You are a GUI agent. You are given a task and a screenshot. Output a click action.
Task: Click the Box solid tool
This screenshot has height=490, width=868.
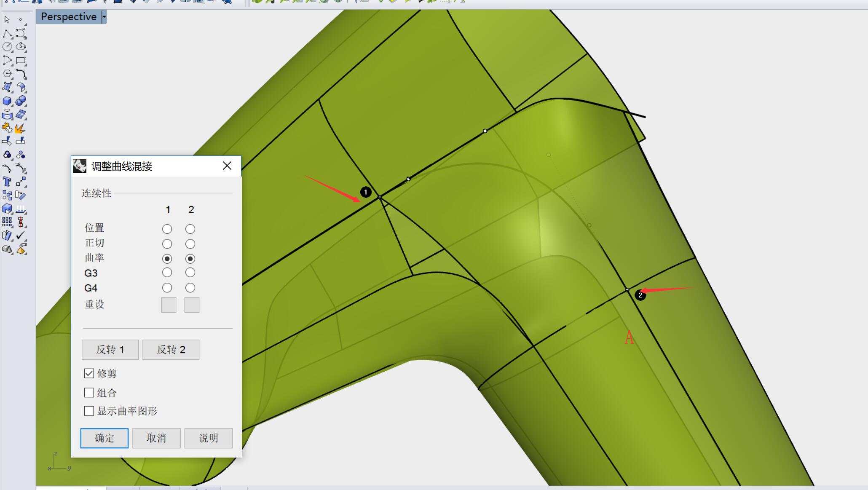click(7, 101)
